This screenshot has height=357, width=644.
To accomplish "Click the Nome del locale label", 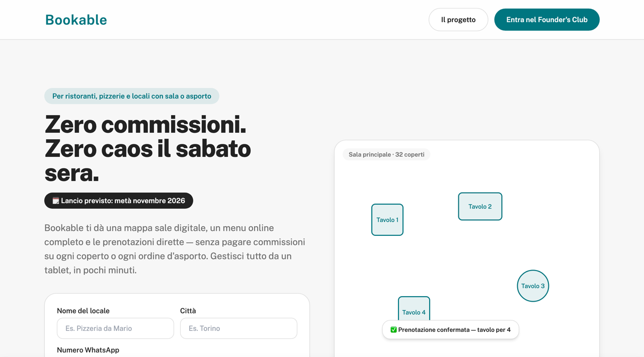I will 83,311.
